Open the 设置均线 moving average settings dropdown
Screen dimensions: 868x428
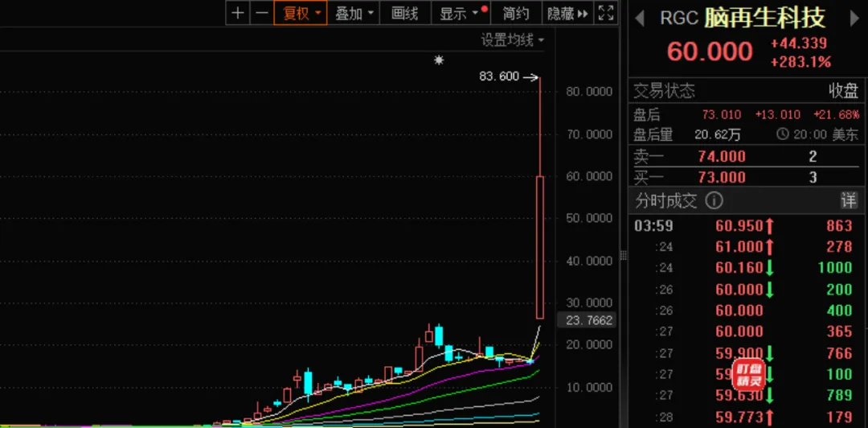pyautogui.click(x=512, y=39)
